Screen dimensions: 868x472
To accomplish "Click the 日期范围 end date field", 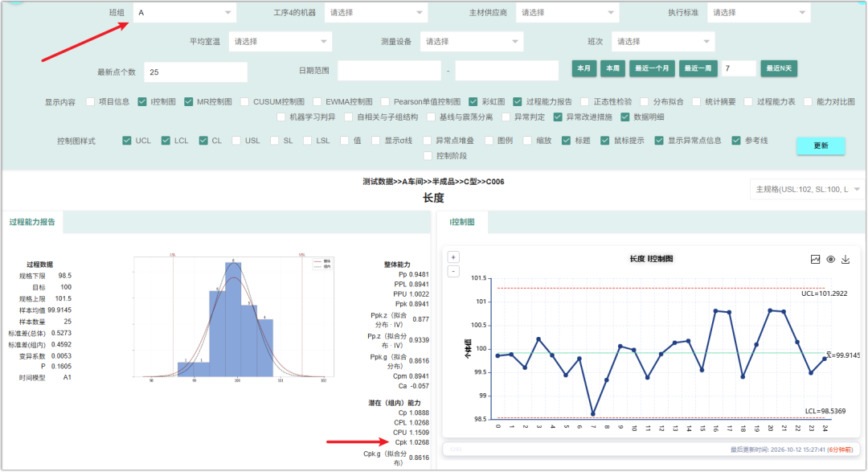I will point(506,71).
